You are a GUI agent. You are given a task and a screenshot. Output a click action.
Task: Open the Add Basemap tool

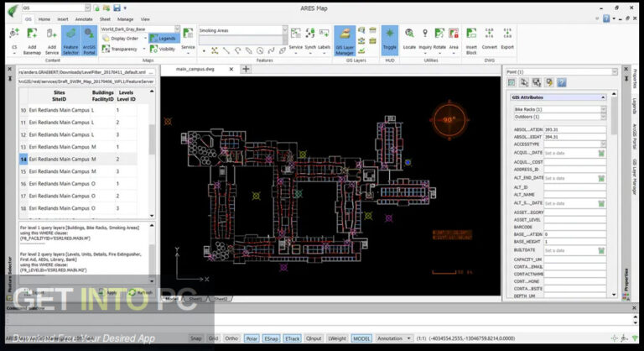pos(32,41)
